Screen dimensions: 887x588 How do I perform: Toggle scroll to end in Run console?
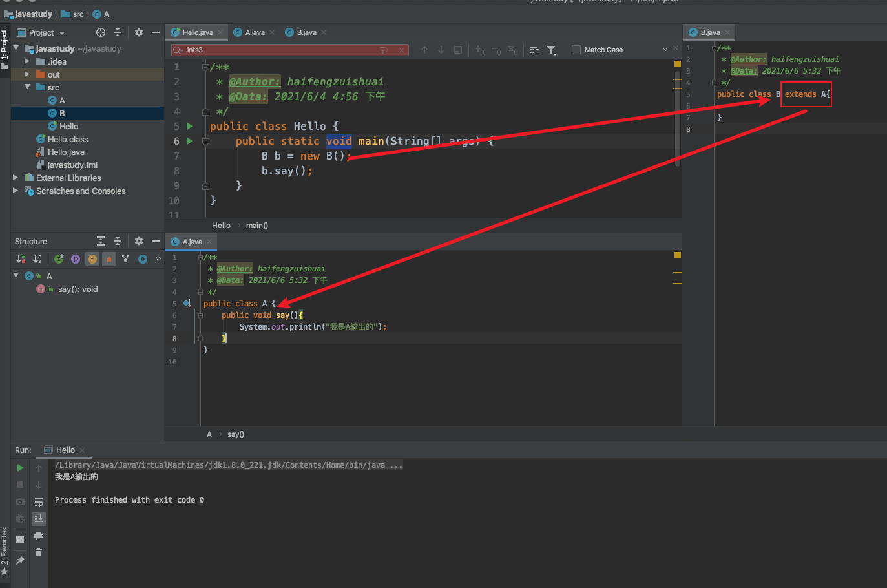pos(39,518)
